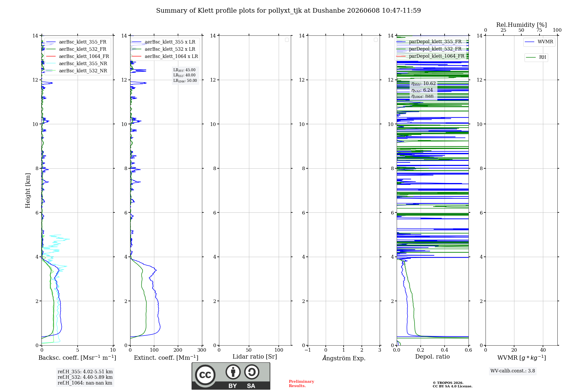Select legend entry aerBsc_klett_1064_FR
The width and height of the screenshot is (577, 392).
[78, 56]
